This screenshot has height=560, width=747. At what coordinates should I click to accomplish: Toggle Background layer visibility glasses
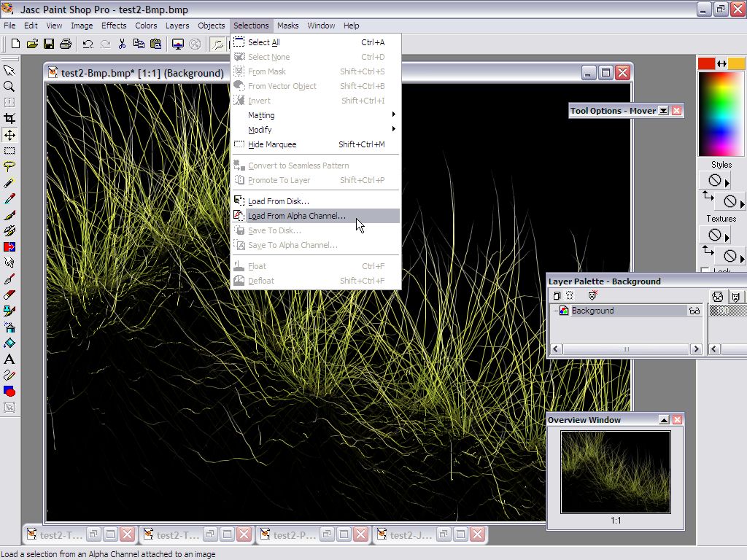point(694,311)
